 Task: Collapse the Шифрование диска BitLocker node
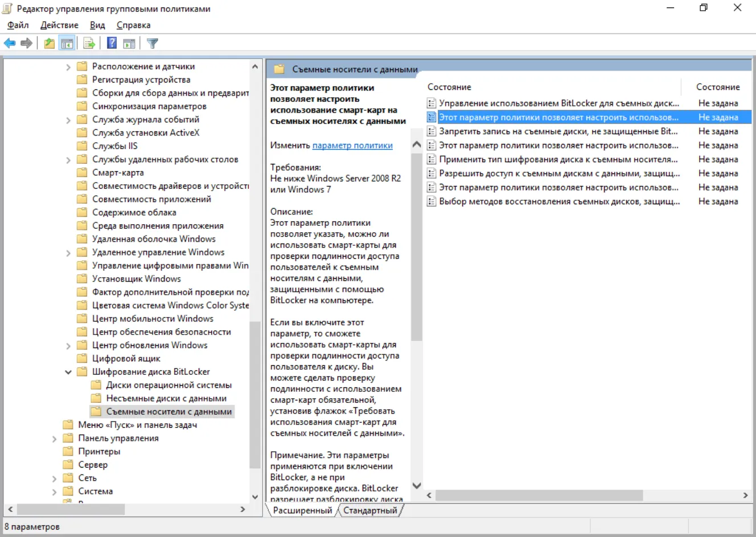point(68,372)
